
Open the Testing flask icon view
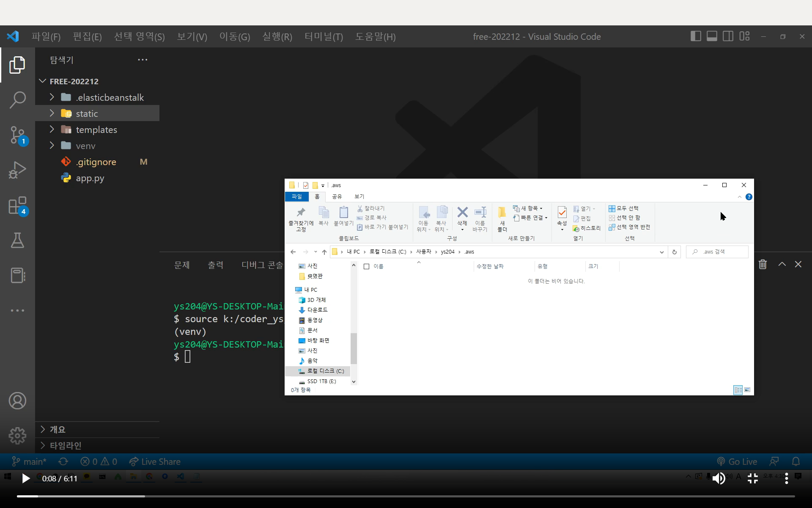[x=17, y=240]
